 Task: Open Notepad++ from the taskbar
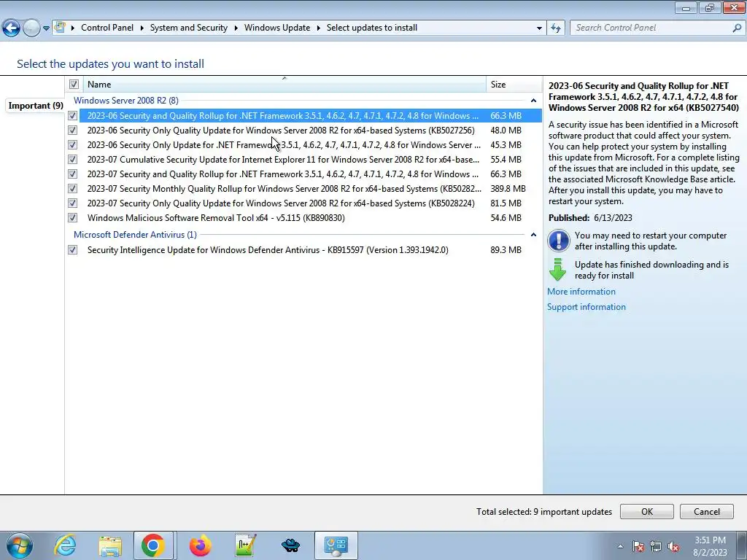[246, 545]
